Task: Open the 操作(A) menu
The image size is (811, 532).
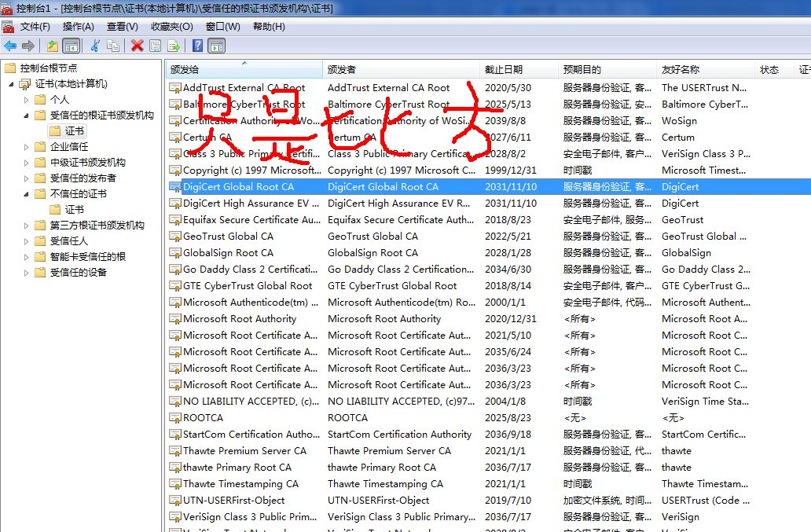Action: [x=78, y=27]
